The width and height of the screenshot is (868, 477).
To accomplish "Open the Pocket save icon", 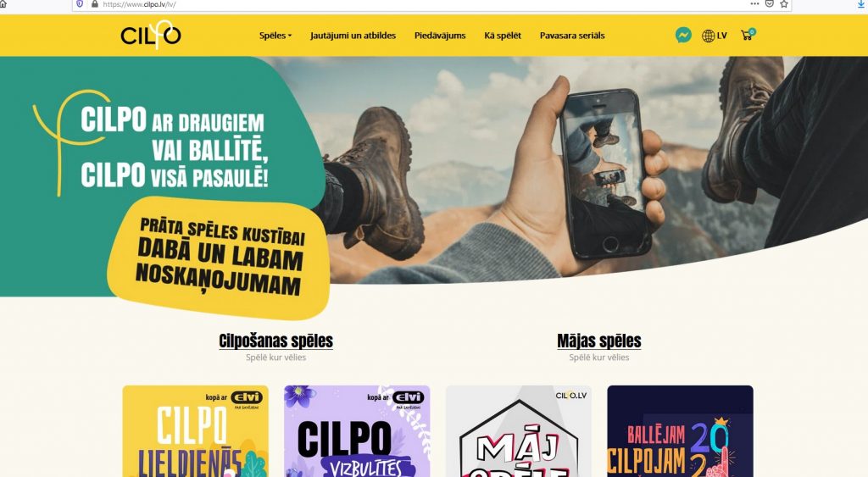I will (770, 4).
